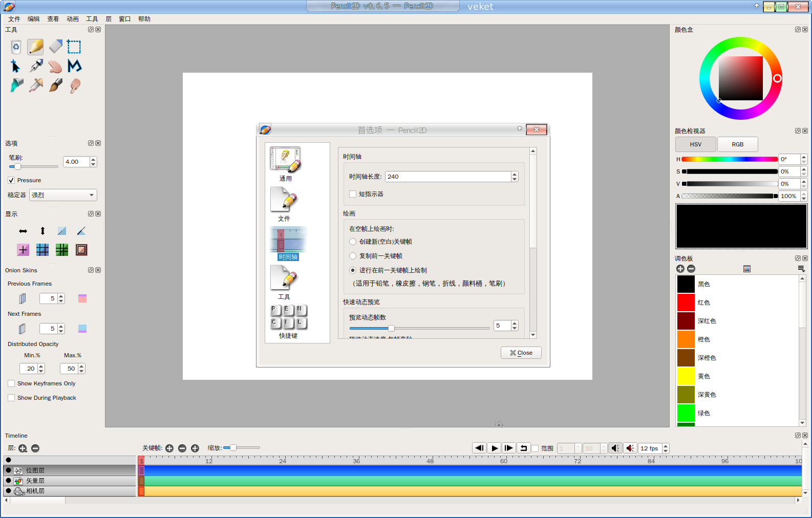Switch color inspector to HSV
The width and height of the screenshot is (812, 518).
(695, 144)
